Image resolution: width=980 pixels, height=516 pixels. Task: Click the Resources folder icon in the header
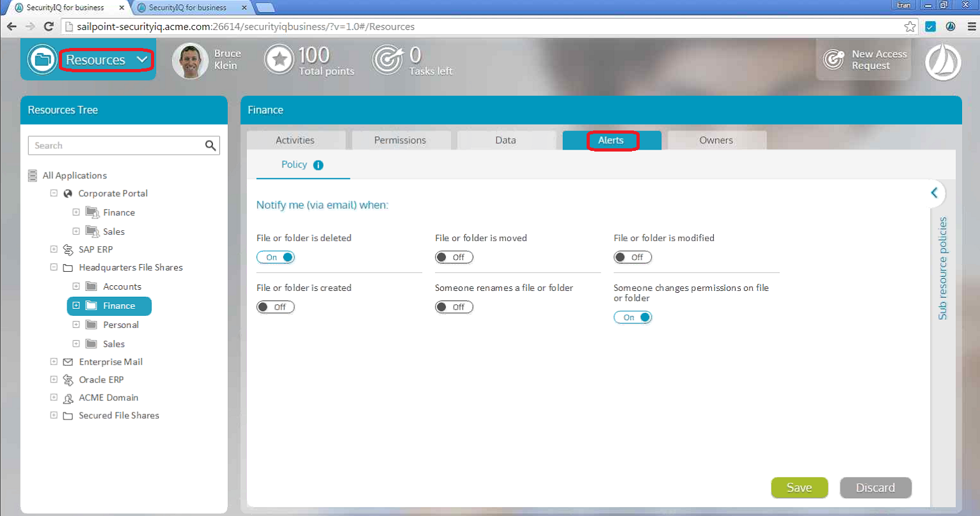coord(42,59)
